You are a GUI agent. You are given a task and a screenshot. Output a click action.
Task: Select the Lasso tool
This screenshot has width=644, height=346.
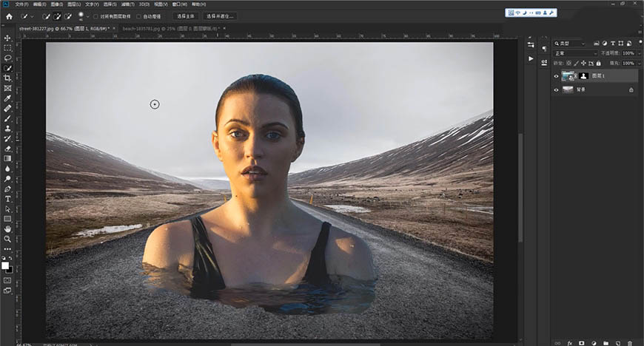[7, 58]
